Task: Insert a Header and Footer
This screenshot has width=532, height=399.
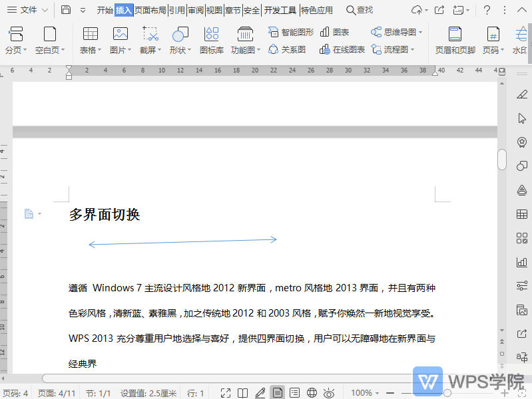Action: tap(455, 40)
